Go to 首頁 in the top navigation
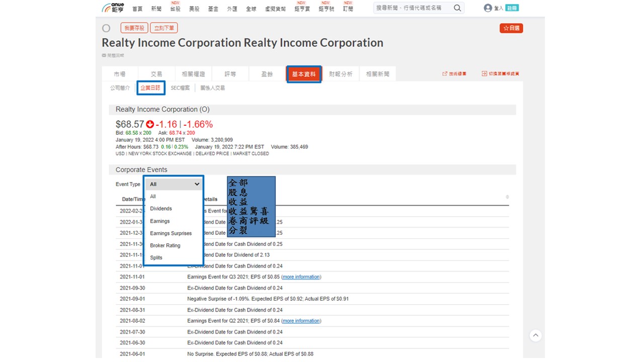Viewport: 644px width, 362px height. [x=137, y=9]
